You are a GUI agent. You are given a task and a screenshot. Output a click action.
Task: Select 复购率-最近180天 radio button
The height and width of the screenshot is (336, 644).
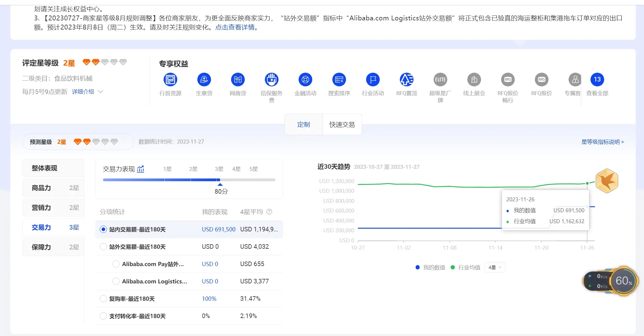click(103, 299)
